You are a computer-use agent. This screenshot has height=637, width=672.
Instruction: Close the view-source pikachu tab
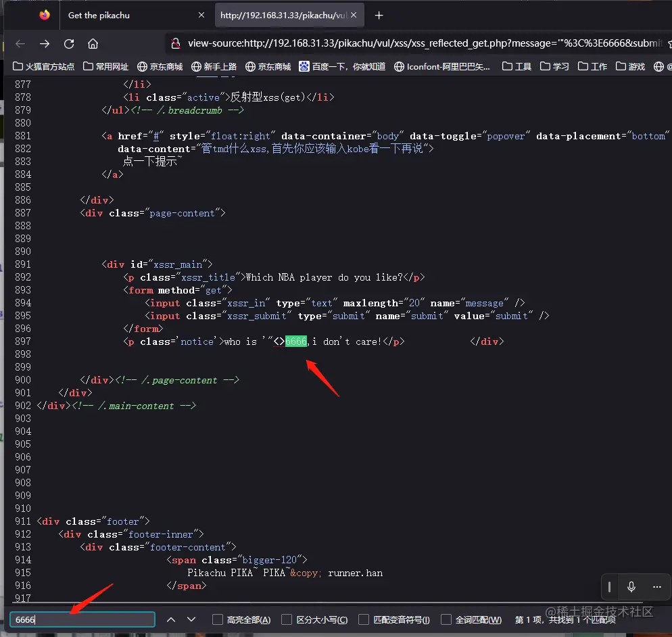pos(354,15)
